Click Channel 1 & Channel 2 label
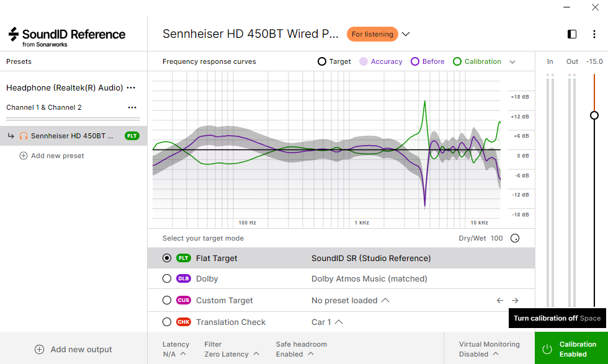608x364 pixels. (x=44, y=107)
